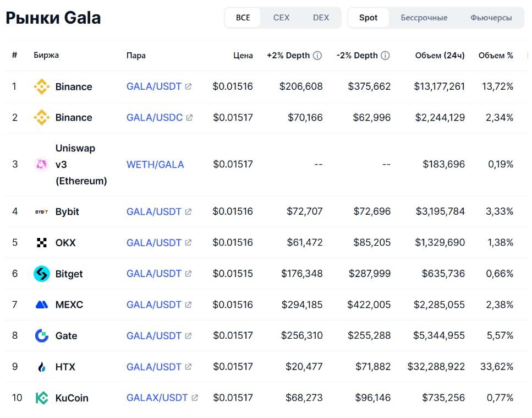Show info for +2% Depth column
The width and height of the screenshot is (532, 418).
[317, 56]
